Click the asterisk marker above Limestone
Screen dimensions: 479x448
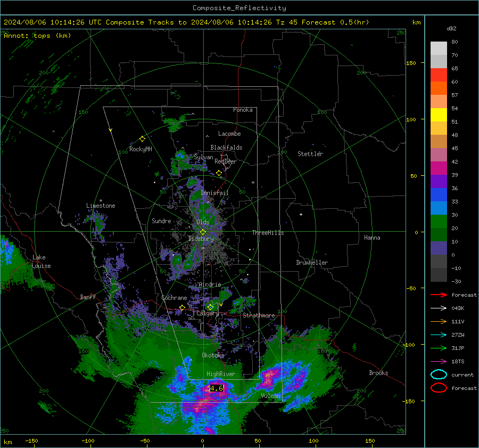101,201
